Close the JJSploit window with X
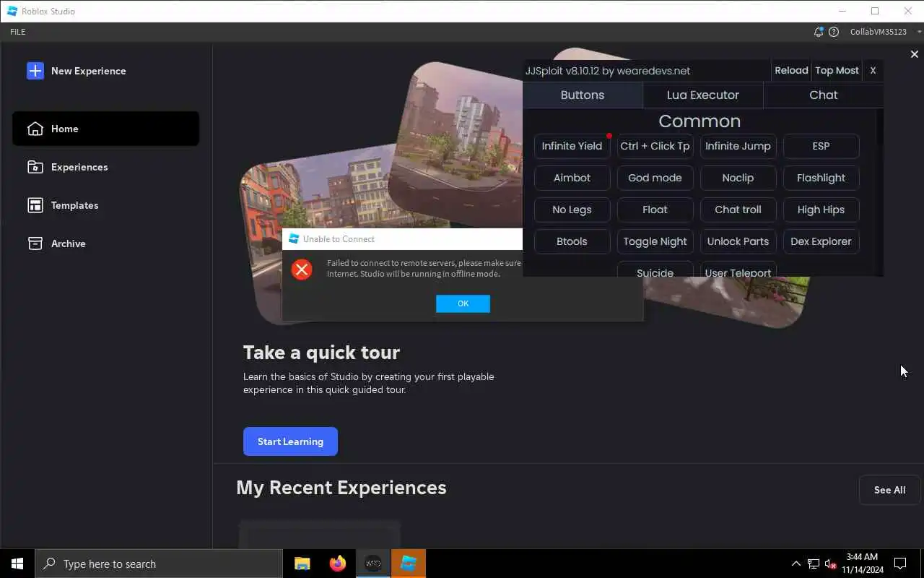This screenshot has height=578, width=924. (873, 70)
